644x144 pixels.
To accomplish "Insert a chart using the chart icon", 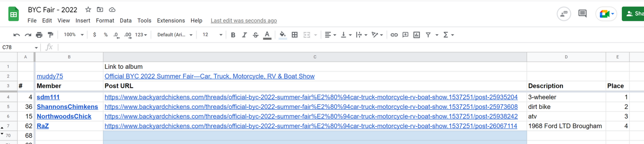I will (417, 35).
